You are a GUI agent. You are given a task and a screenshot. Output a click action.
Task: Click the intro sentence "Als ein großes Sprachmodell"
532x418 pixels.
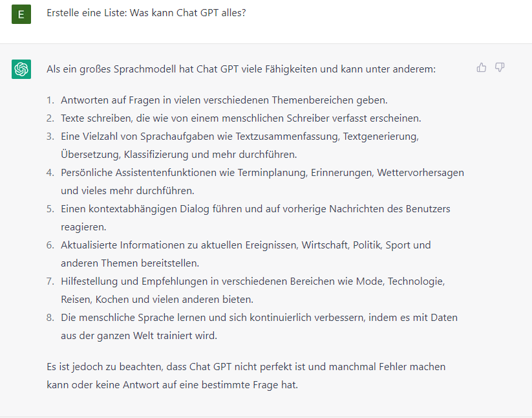241,69
